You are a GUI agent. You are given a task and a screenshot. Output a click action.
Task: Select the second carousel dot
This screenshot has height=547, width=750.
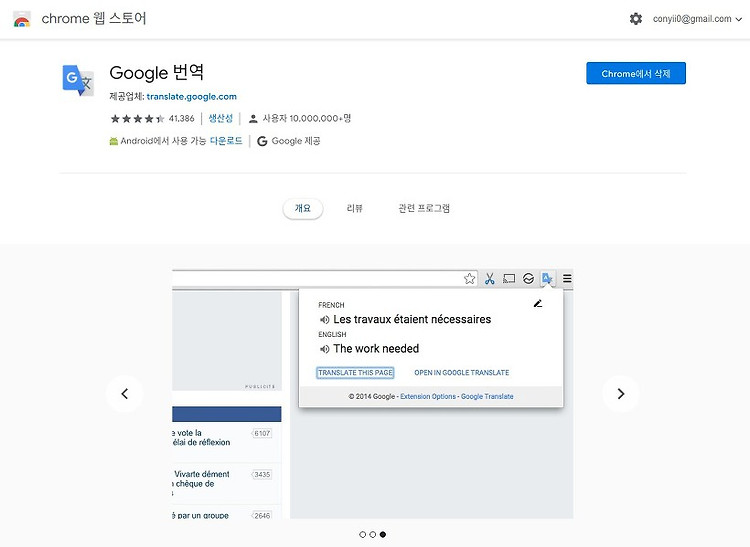[373, 535]
